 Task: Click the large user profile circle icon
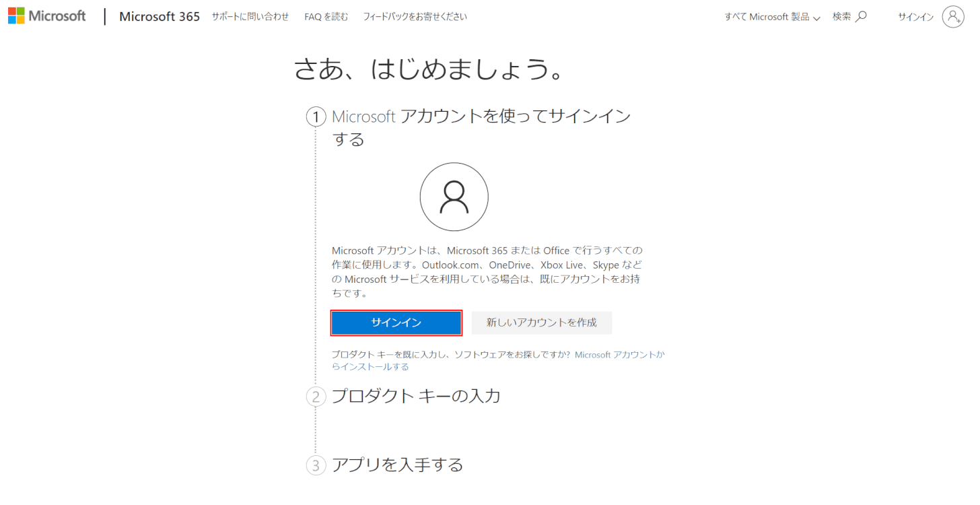454,197
